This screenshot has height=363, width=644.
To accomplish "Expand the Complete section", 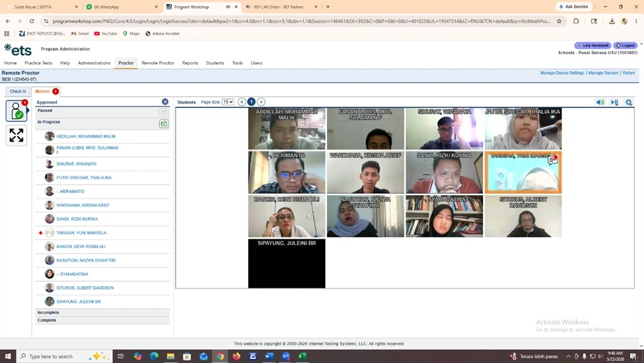I will point(102,320).
